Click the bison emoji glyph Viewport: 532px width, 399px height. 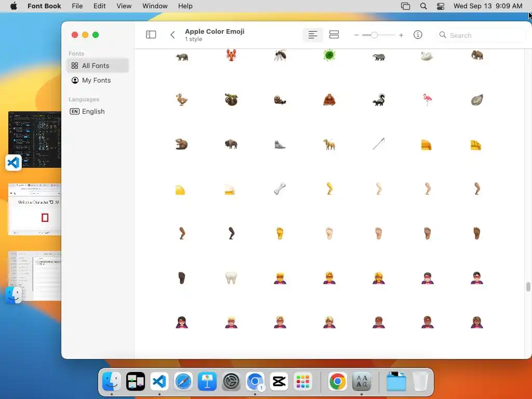click(231, 144)
